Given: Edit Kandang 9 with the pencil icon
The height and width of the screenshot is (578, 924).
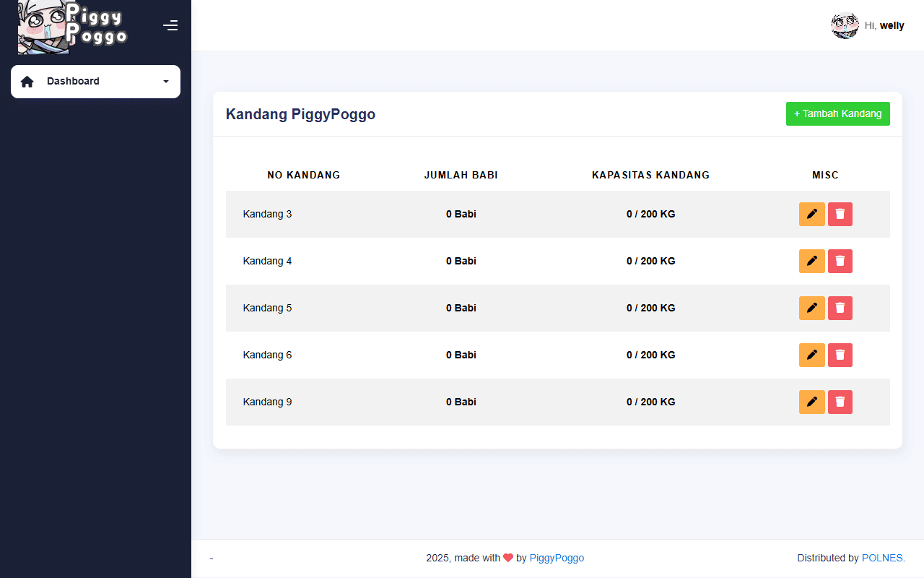Looking at the screenshot, I should click(812, 402).
